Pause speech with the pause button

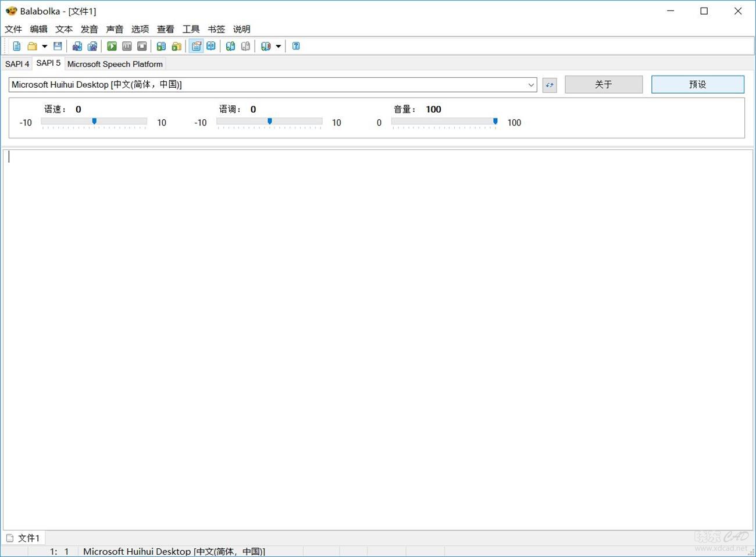[127, 47]
